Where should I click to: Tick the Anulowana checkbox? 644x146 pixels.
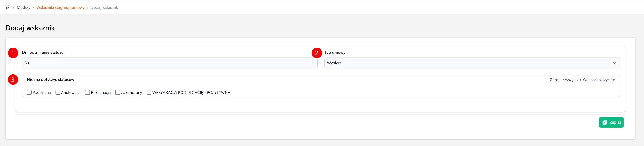pyautogui.click(x=58, y=93)
